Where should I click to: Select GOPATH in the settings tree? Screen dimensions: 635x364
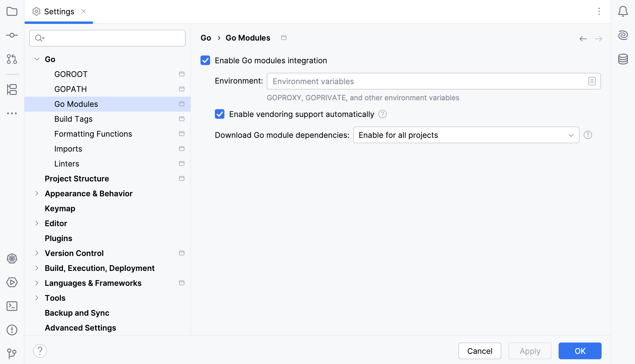tap(71, 89)
